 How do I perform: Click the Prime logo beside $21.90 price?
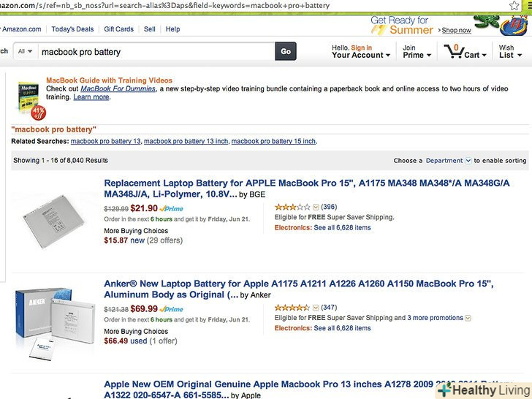click(172, 209)
